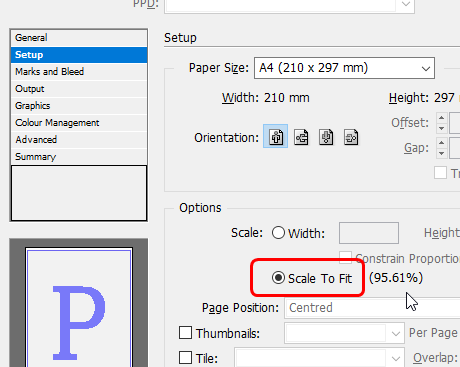
Task: Increase the Offset value with up arrow
Action: pos(441,118)
